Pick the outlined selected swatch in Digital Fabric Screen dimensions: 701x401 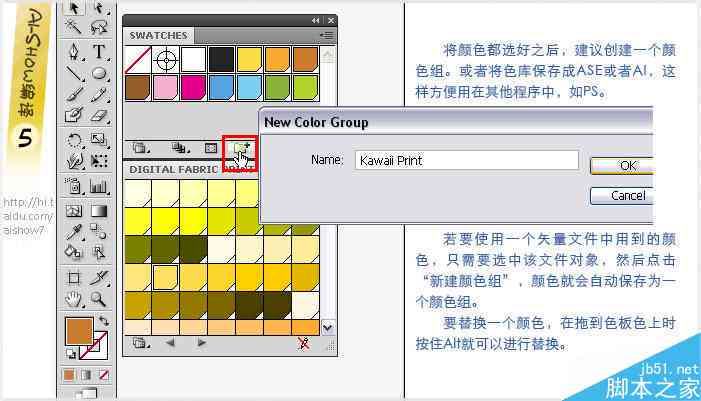[165, 277]
